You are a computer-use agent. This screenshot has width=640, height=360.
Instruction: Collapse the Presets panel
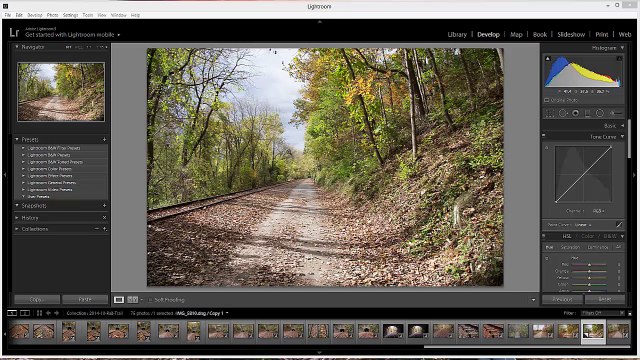tap(17, 139)
